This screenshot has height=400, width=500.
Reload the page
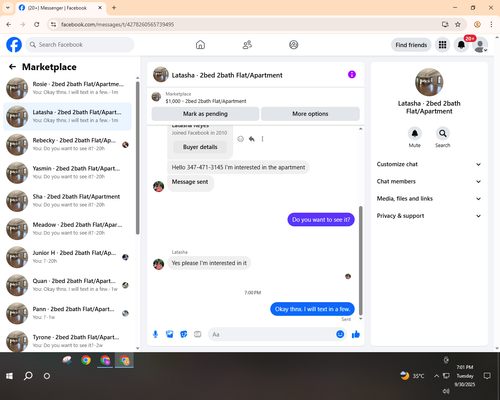(x=37, y=24)
